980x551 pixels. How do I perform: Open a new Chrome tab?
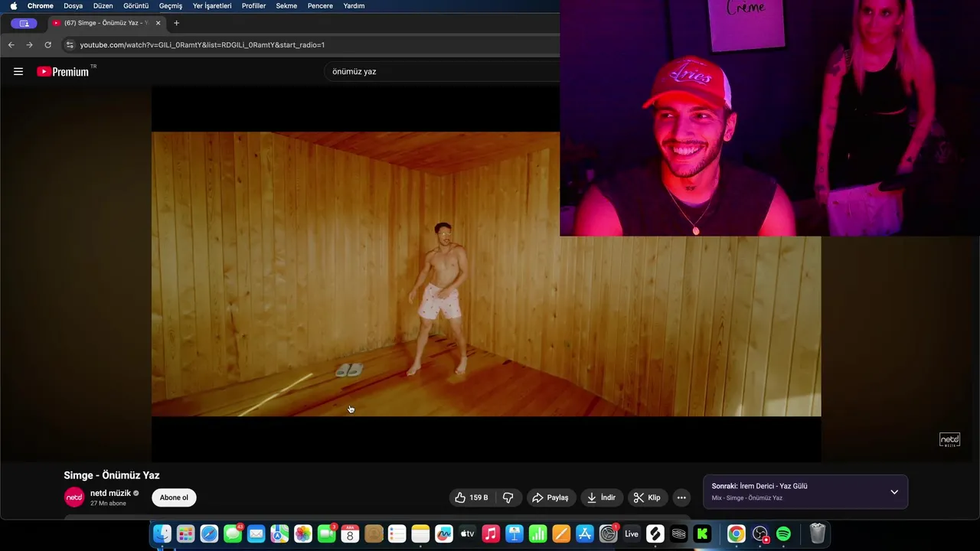pos(176,23)
